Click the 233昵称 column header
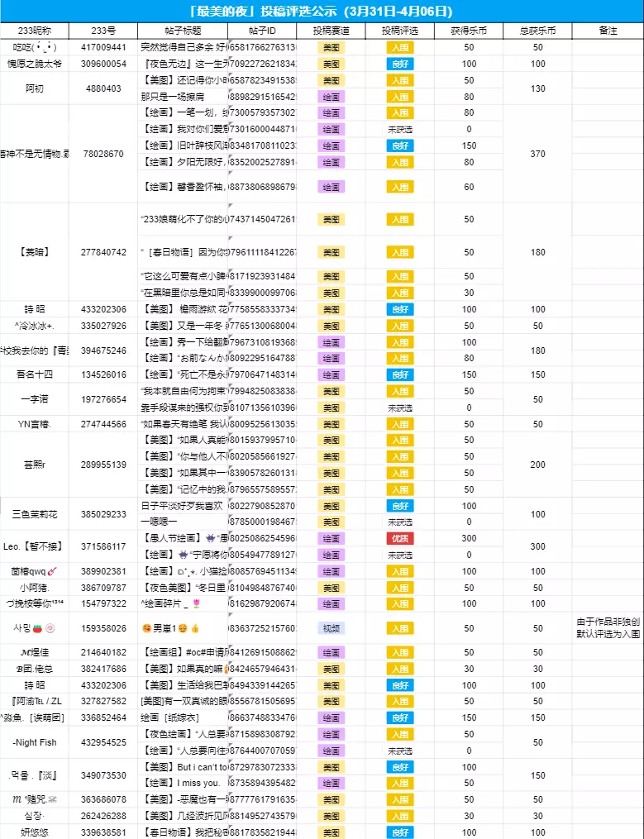Screen dimensions: 644x839 coord(34,31)
